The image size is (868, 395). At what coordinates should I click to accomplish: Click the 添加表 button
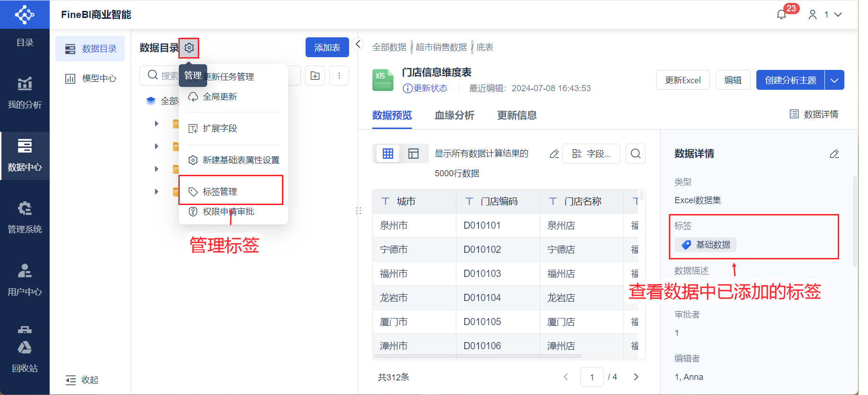(327, 48)
